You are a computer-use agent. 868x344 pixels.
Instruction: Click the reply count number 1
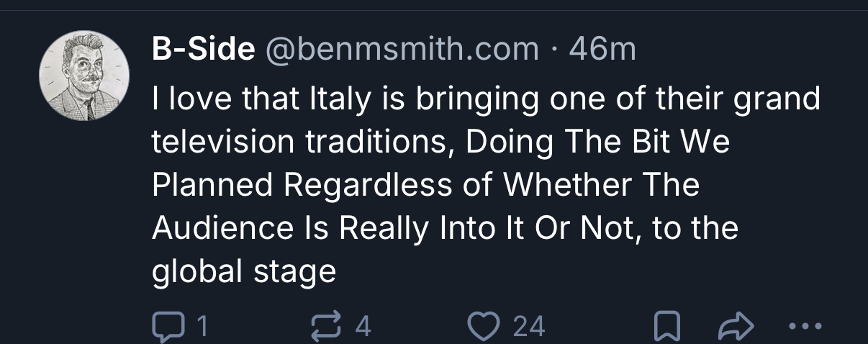coord(202,327)
